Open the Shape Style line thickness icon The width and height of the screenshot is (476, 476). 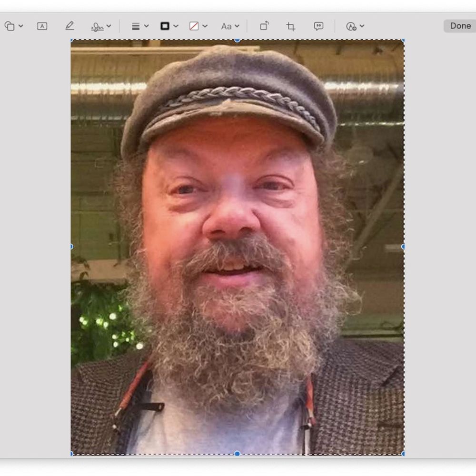click(x=136, y=26)
